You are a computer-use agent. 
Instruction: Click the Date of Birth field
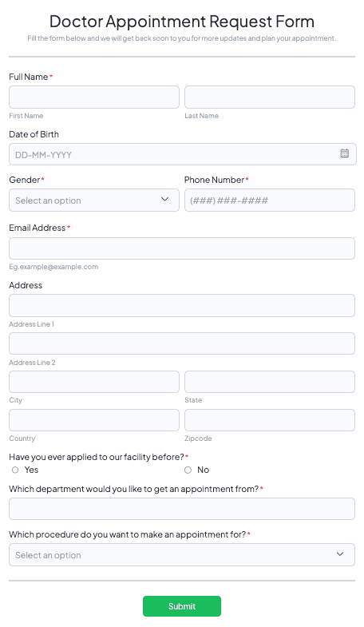(x=183, y=154)
